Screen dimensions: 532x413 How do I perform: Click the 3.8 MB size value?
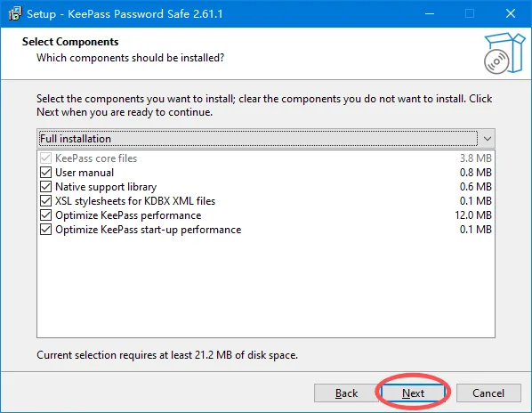(476, 158)
